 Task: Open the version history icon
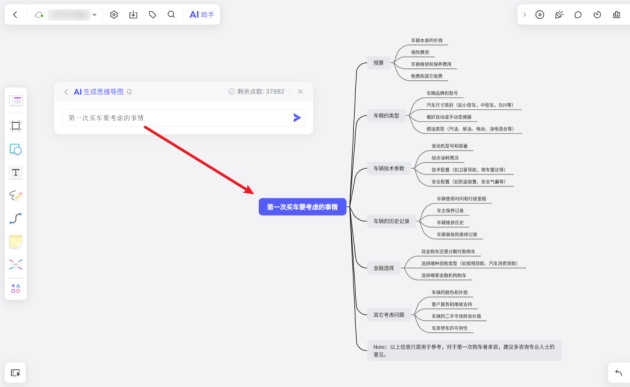597,14
